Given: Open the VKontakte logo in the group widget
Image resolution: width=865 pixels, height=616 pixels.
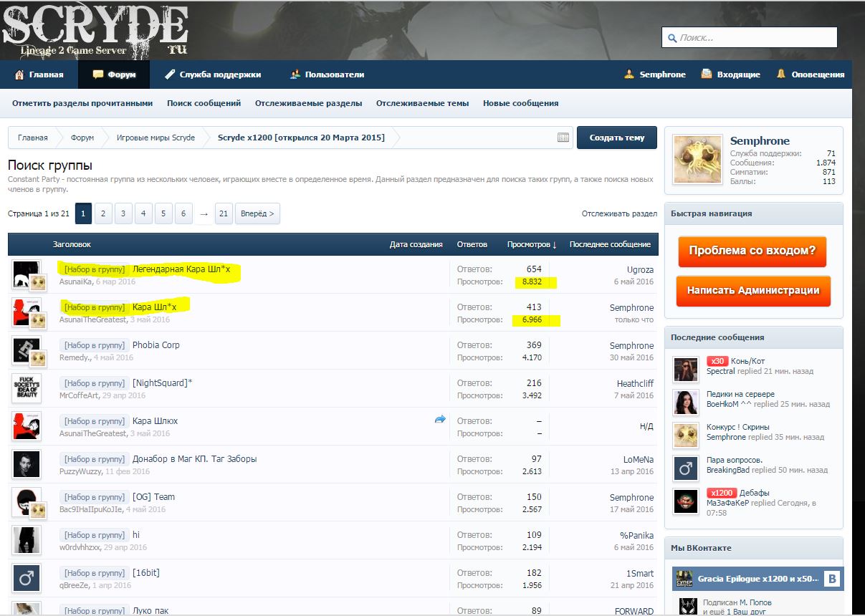Looking at the screenshot, I should [x=831, y=579].
